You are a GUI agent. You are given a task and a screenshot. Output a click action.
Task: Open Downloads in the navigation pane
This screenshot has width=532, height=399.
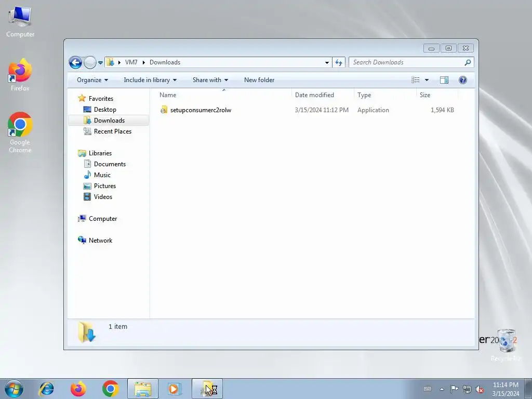pos(109,121)
